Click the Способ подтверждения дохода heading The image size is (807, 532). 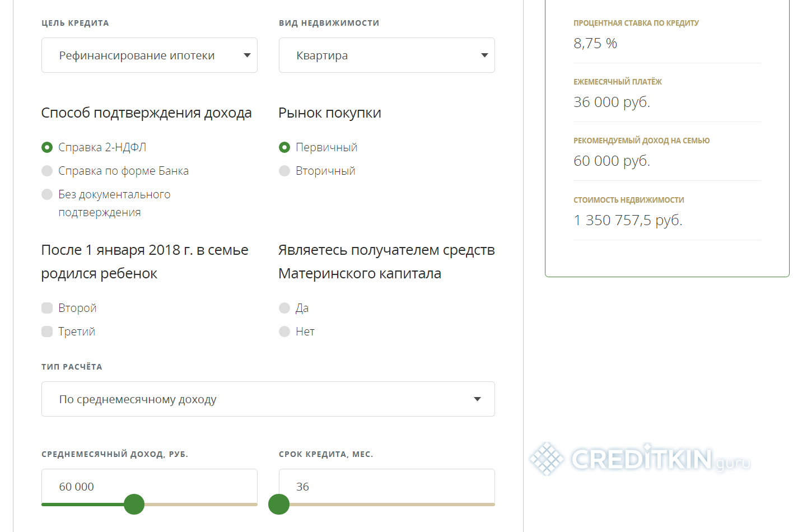tap(146, 113)
